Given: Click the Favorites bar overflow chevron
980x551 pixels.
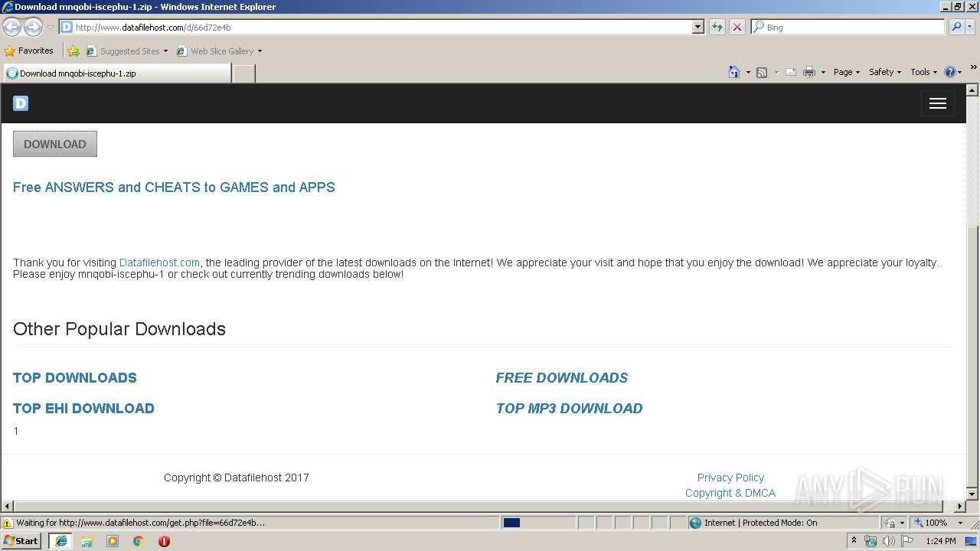Looking at the screenshot, I should [973, 67].
